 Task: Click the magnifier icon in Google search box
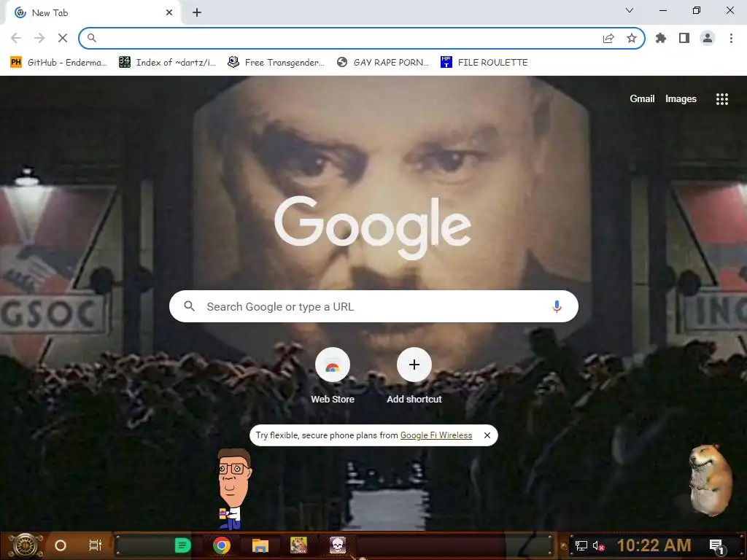coord(189,306)
